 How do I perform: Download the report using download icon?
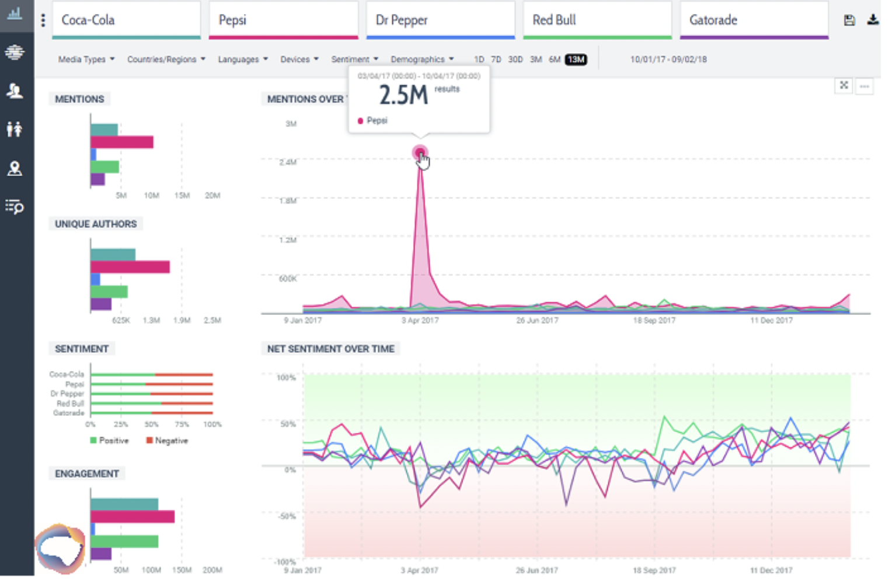[x=873, y=20]
